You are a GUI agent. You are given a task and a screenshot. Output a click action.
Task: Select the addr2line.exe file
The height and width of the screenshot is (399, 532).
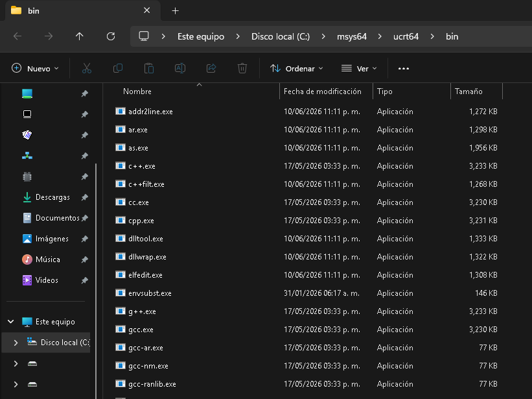point(150,112)
